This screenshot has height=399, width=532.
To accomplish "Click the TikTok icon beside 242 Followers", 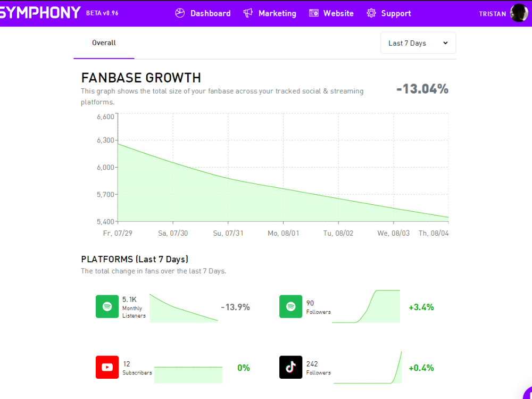I will pos(291,367).
